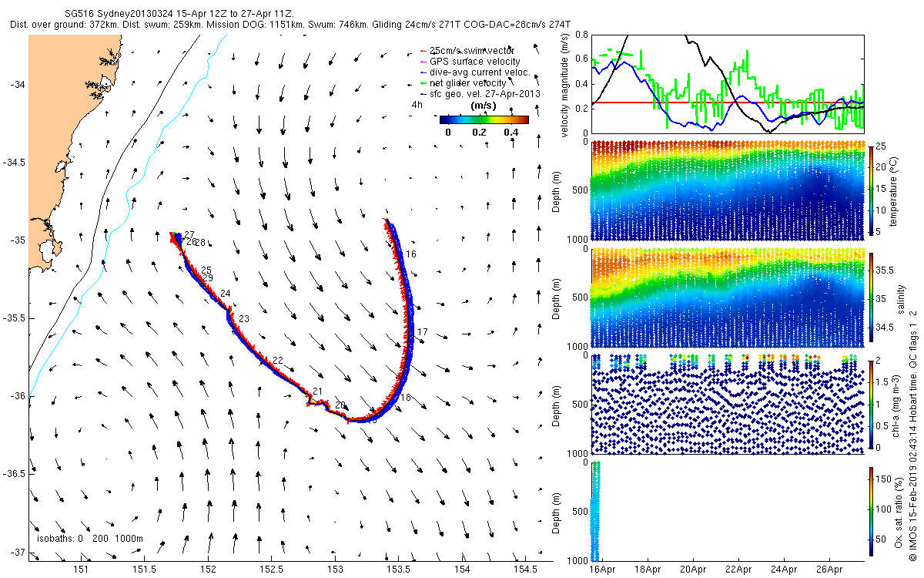924x578 pixels.
Task: Click the '16Apr' time axis tick
Action: tap(603, 570)
